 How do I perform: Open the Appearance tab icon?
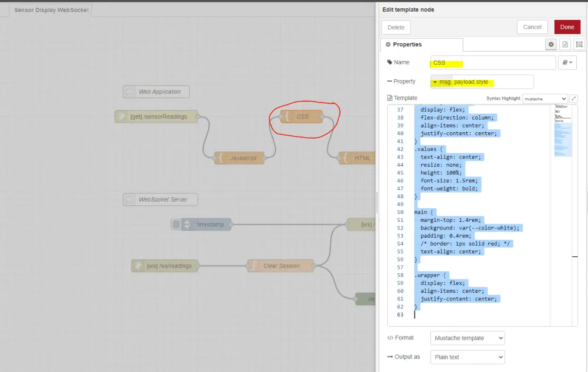click(579, 44)
